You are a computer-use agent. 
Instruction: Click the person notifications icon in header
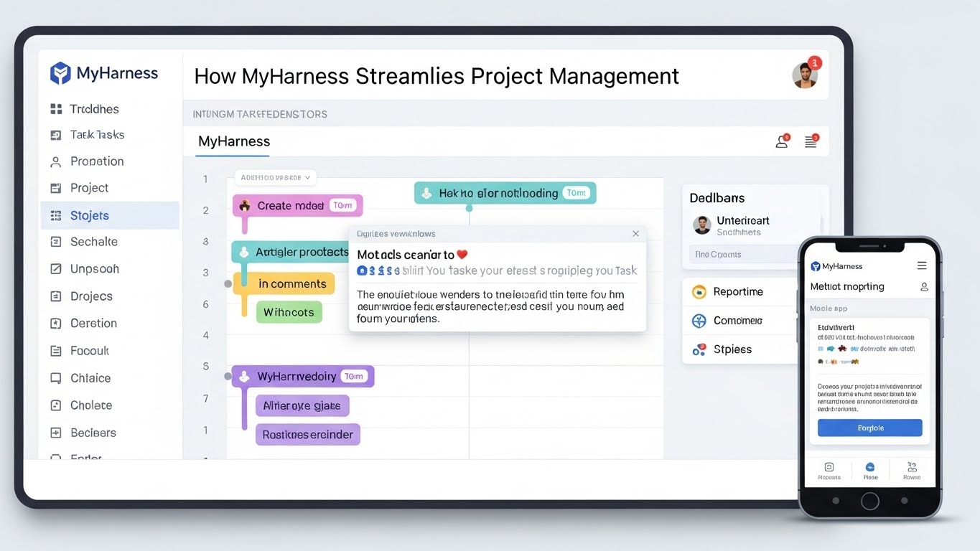coord(782,142)
